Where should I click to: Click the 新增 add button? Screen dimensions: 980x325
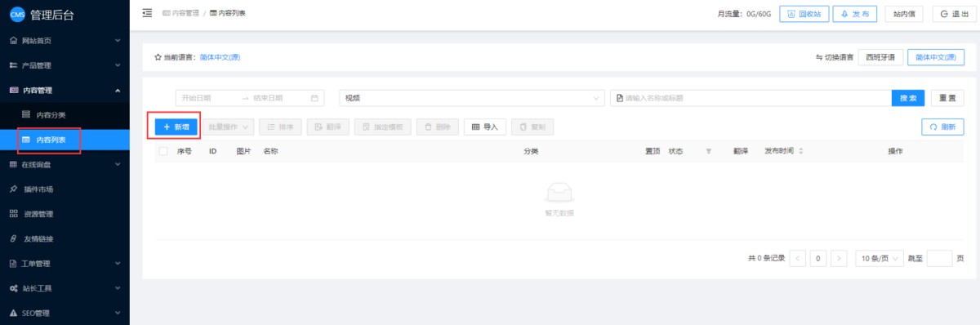[176, 127]
